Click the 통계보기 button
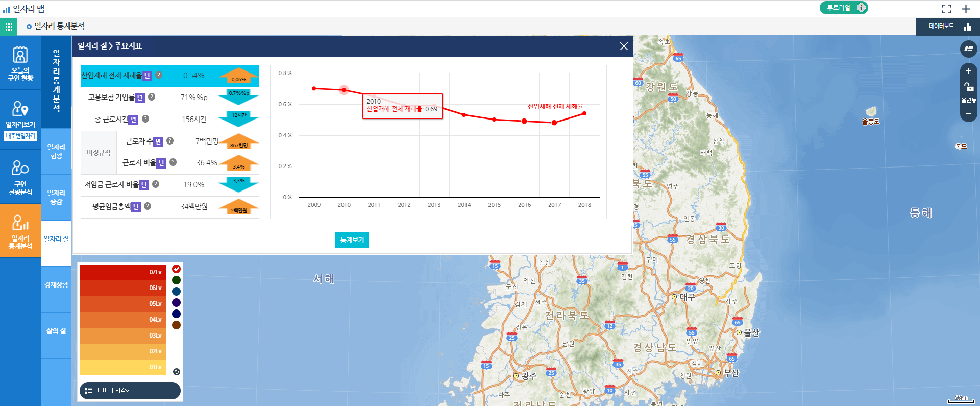 coord(352,240)
